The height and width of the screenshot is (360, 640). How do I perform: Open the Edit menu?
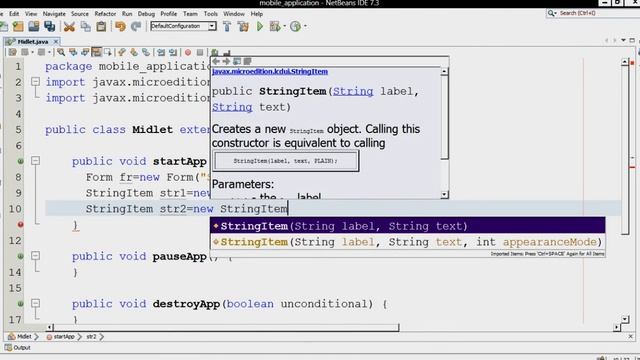point(14,14)
